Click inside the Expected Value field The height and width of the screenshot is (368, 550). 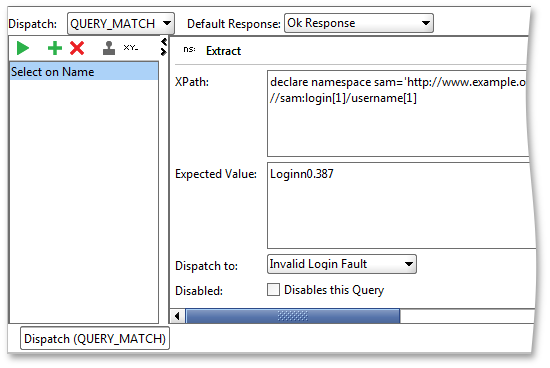[400, 206]
